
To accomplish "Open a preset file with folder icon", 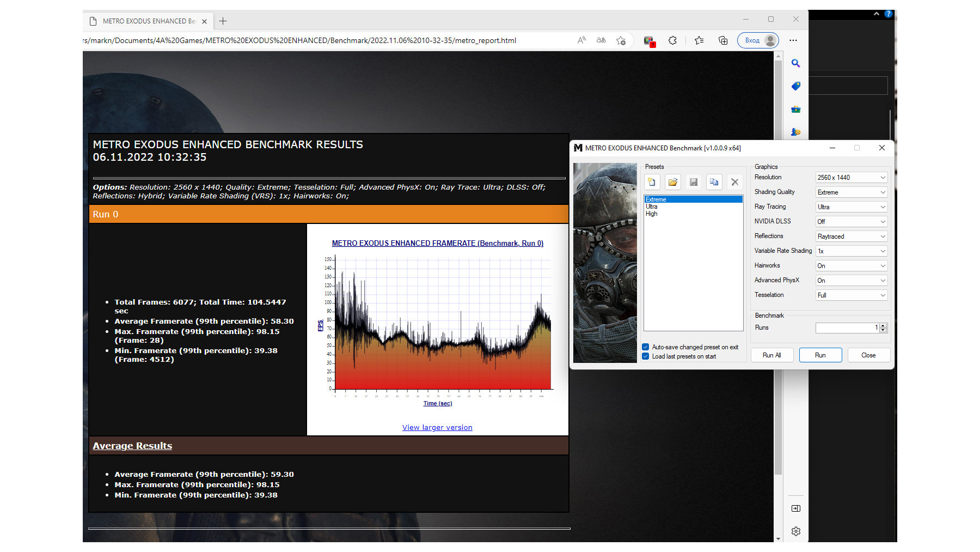I will [x=673, y=182].
